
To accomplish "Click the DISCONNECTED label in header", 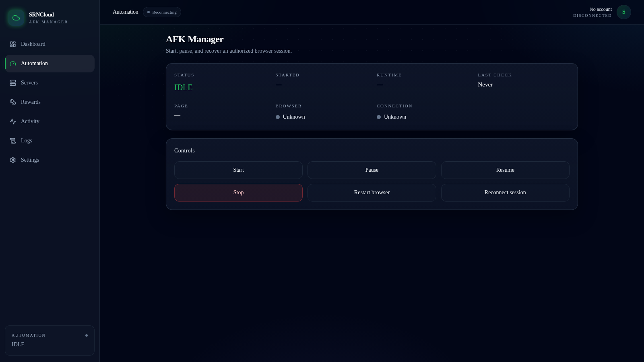I will click(x=592, y=16).
